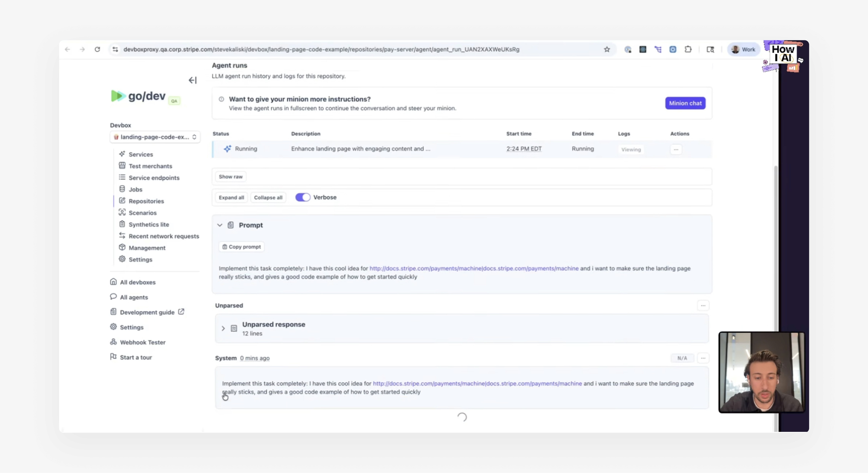The height and width of the screenshot is (473, 868).
Task: Click the Running status sparkle icon
Action: click(x=227, y=149)
